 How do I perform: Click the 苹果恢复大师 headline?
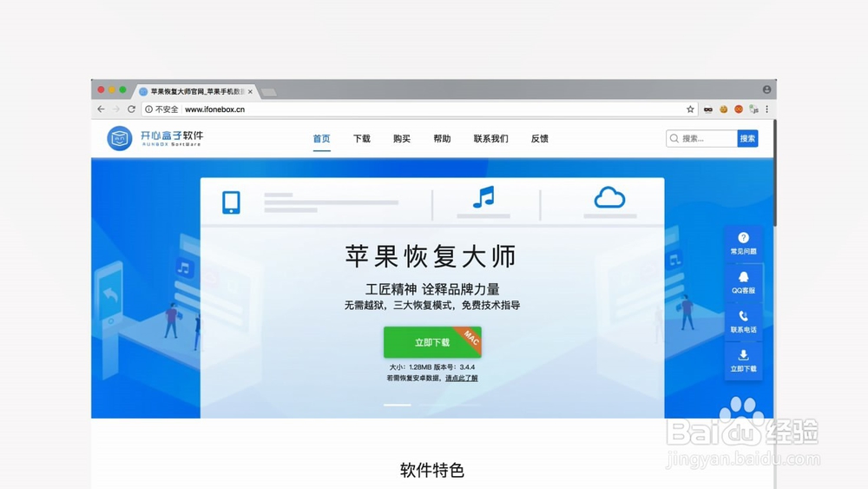tap(431, 256)
